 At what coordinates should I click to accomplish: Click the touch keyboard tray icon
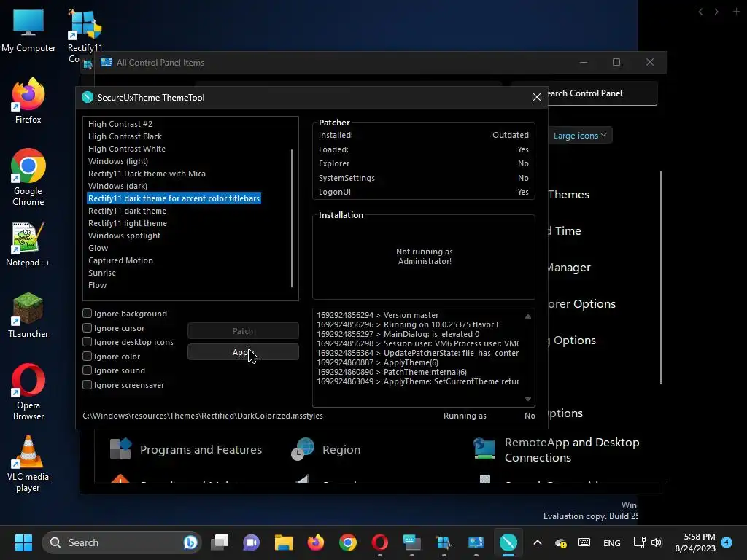(584, 542)
